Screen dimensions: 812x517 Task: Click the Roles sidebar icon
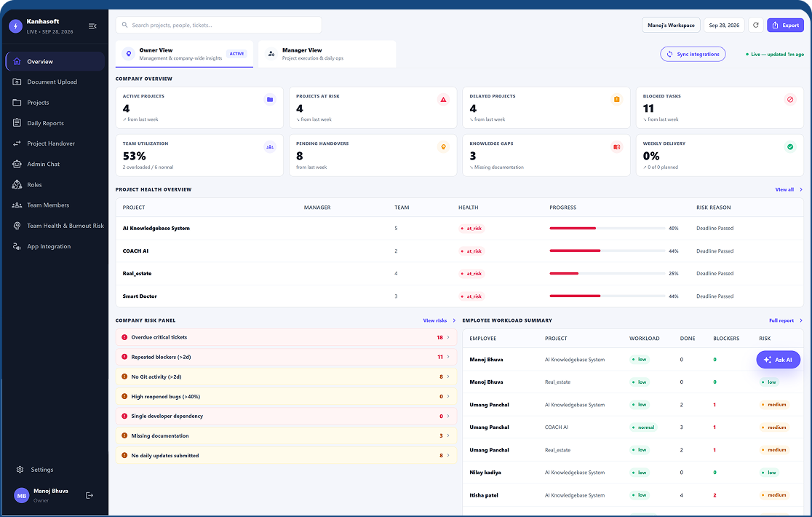[x=17, y=184]
